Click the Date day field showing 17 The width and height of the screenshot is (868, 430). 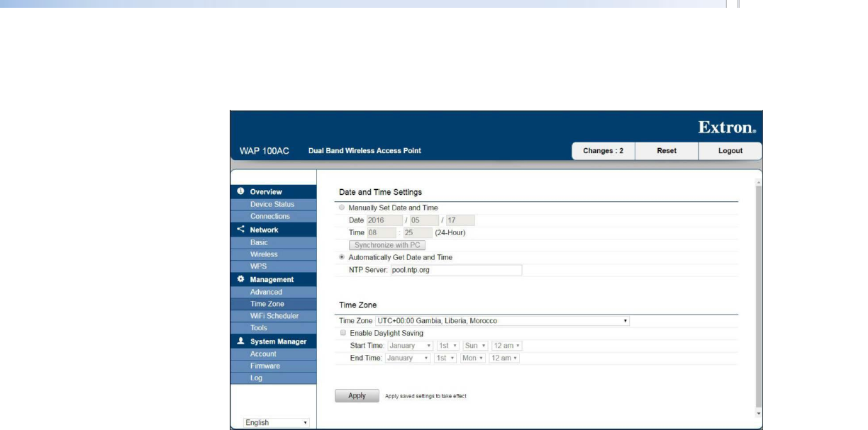(460, 220)
